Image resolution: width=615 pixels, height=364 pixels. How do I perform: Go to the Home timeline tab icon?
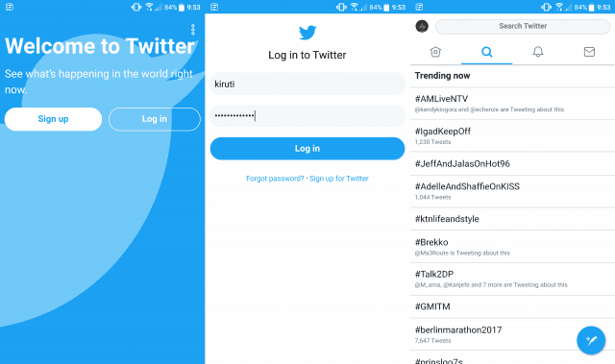tap(435, 52)
